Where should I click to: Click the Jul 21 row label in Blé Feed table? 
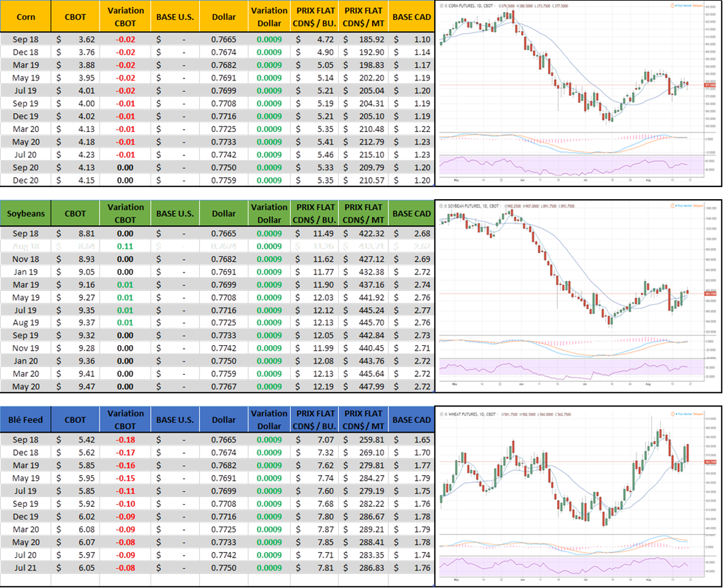(x=25, y=568)
